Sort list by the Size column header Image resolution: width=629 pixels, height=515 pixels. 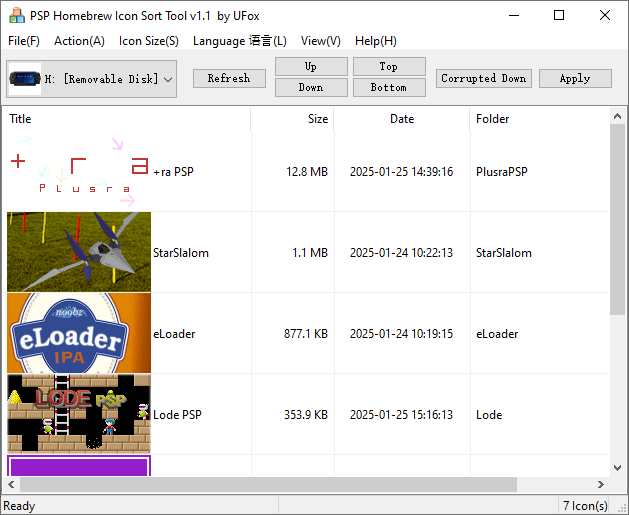pyautogui.click(x=318, y=119)
